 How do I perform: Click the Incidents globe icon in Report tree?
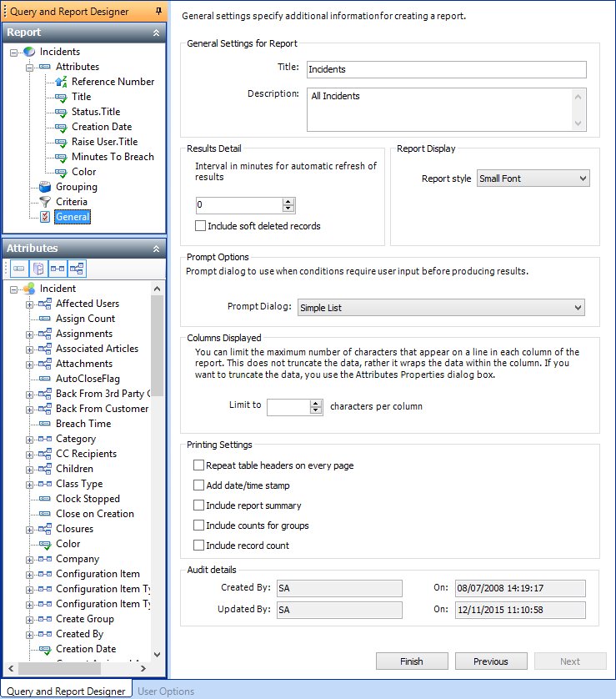coord(29,52)
